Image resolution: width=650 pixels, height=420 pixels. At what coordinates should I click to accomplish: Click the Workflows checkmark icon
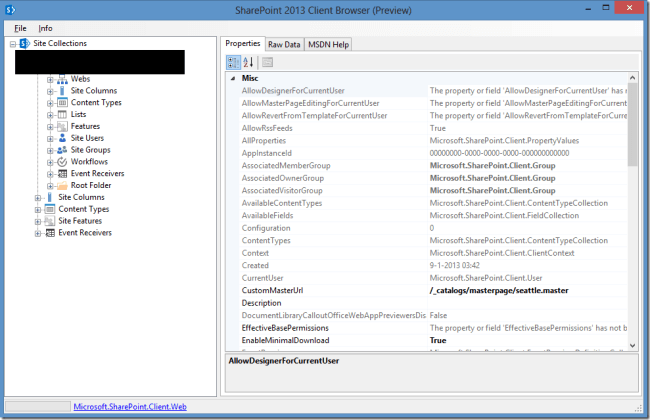[x=62, y=162]
